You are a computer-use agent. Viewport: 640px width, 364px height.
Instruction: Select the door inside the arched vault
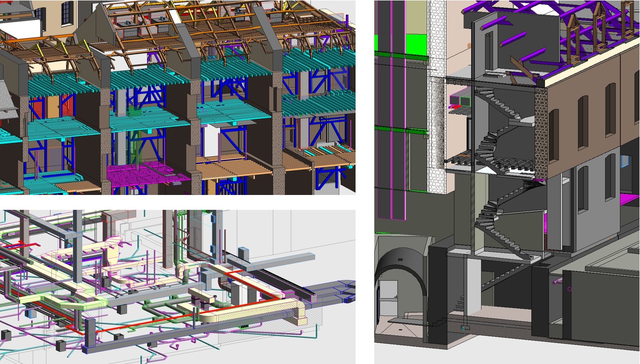coord(388,298)
